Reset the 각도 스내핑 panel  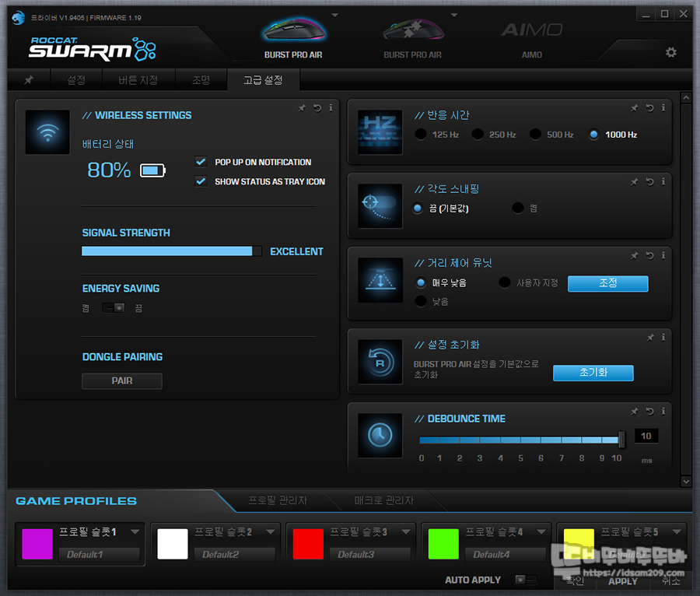[649, 182]
